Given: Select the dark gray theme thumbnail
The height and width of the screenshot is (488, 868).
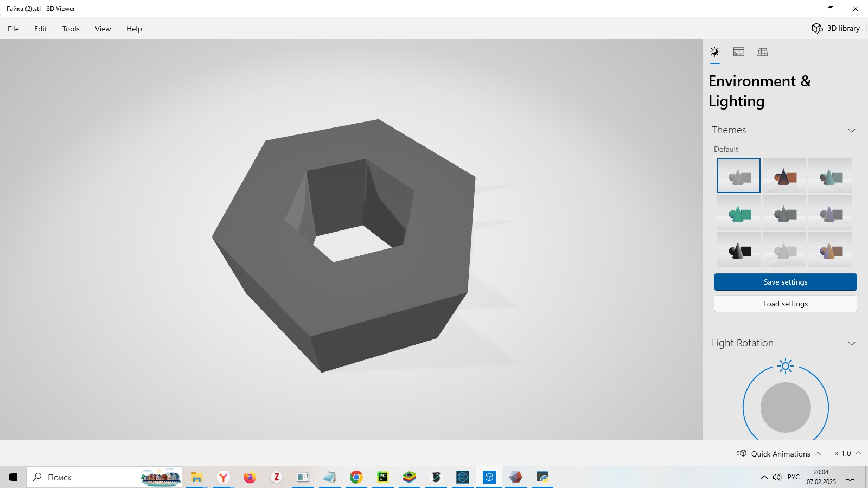Looking at the screenshot, I should click(x=784, y=213).
